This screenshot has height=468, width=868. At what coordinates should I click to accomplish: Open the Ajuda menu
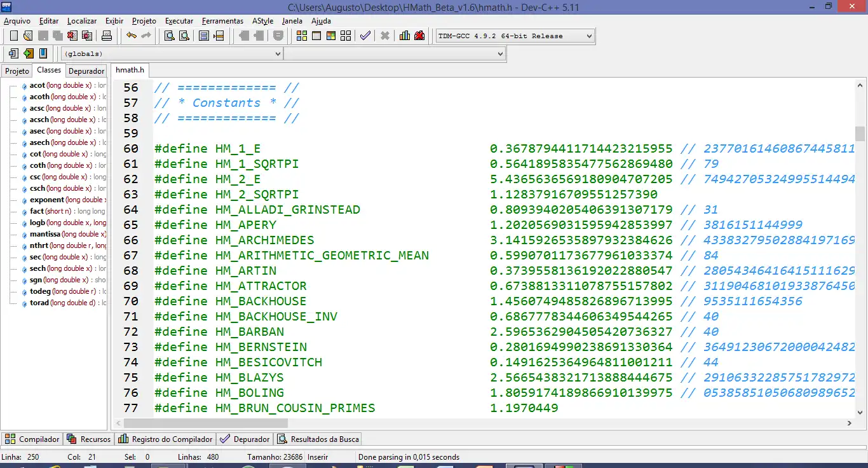pos(321,21)
